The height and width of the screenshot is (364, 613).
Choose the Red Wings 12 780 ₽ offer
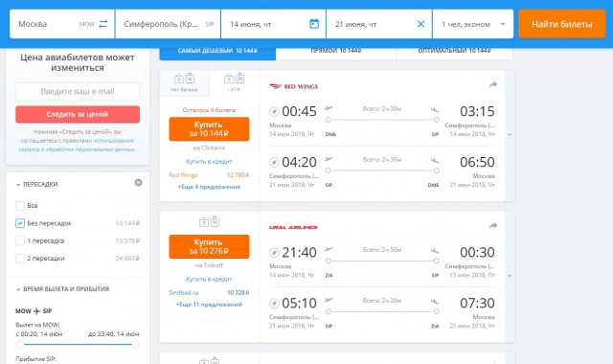pos(209,175)
